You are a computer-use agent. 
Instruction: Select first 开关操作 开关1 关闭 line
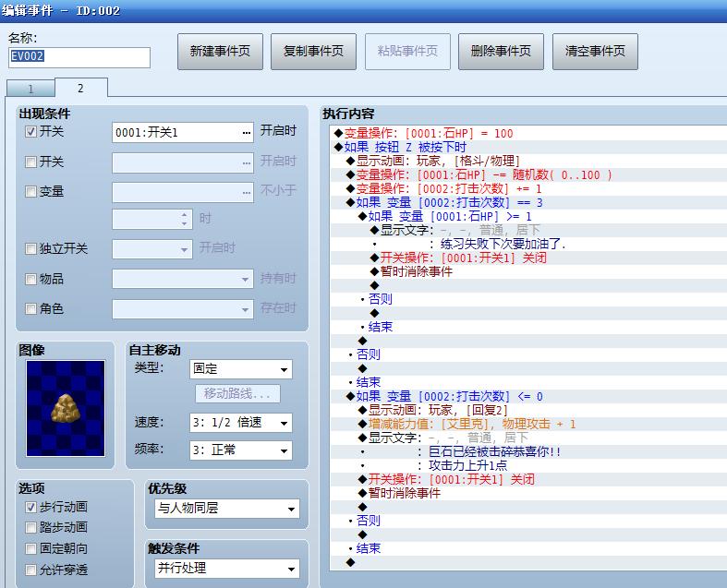[x=528, y=258]
